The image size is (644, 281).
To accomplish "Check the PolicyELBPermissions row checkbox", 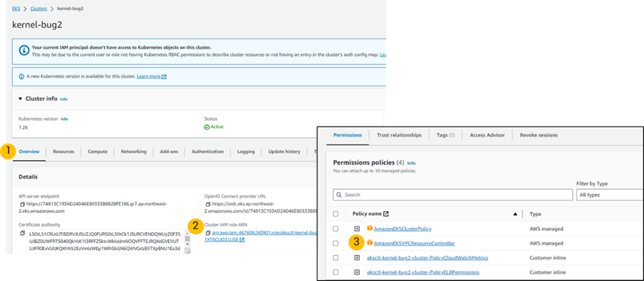I will click(336, 272).
